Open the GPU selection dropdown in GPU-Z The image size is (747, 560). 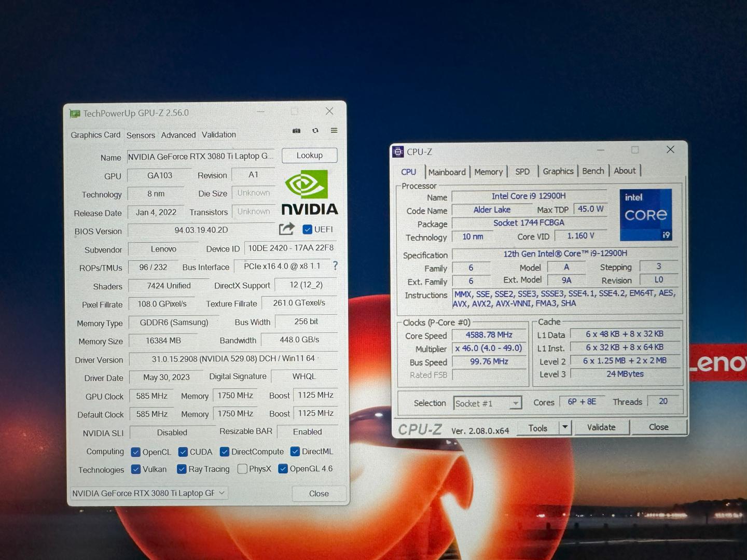pyautogui.click(x=149, y=493)
